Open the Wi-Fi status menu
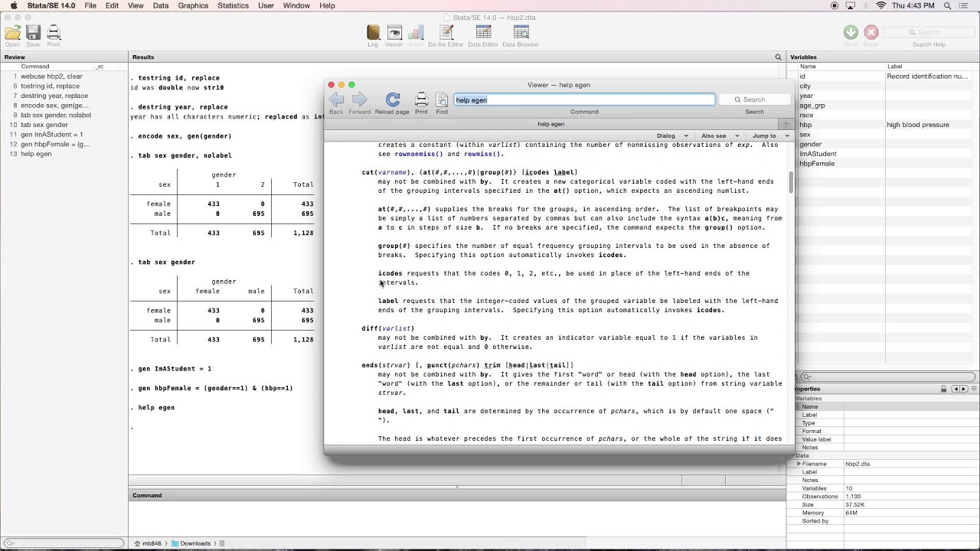 (880, 5)
